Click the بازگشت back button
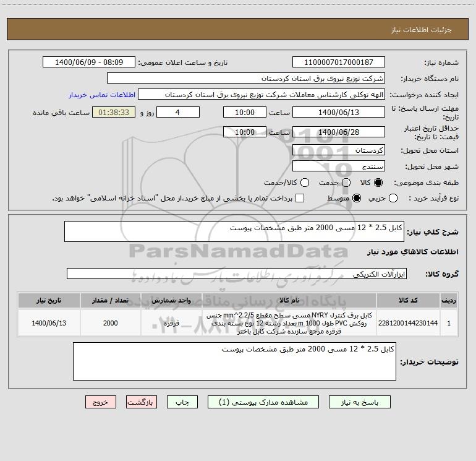This screenshot has width=476, height=461. point(142,402)
